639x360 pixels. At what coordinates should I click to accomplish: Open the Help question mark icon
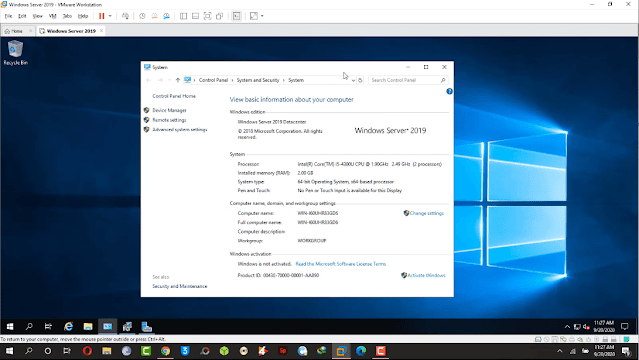point(449,91)
